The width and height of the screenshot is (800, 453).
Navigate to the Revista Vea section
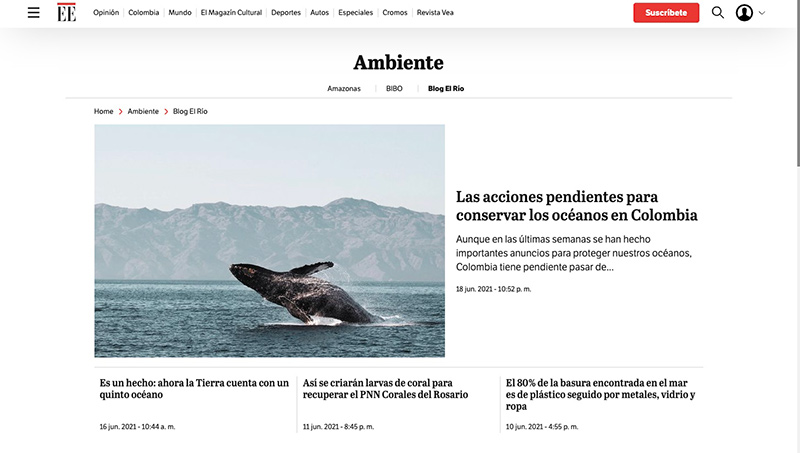pos(436,13)
